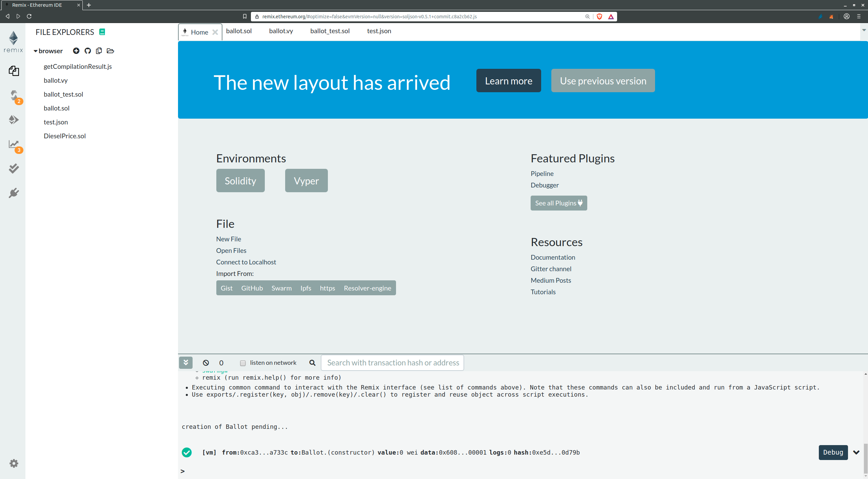
Task: Open the Settings gear at bottom left
Action: click(14, 463)
